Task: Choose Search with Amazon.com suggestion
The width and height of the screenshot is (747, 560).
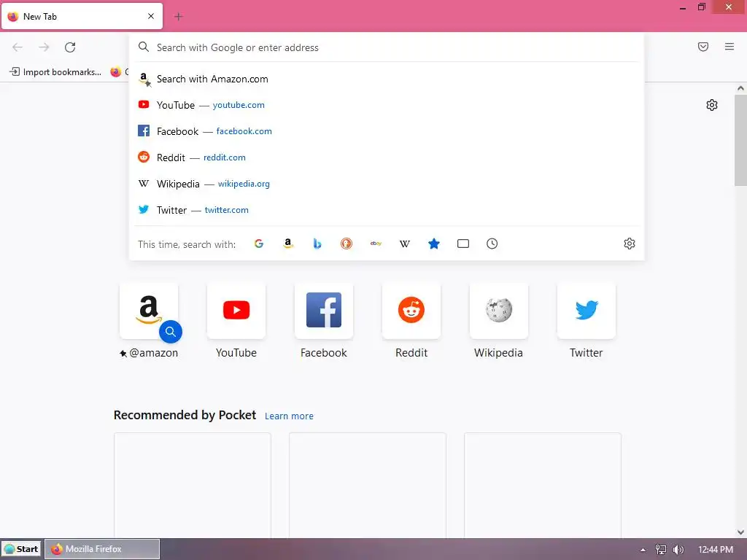Action: point(387,79)
